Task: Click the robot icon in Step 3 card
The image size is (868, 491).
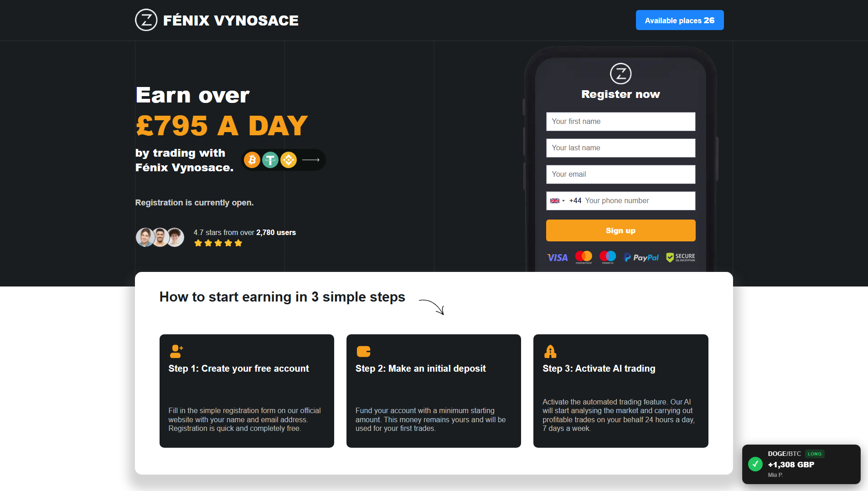Action: point(550,351)
